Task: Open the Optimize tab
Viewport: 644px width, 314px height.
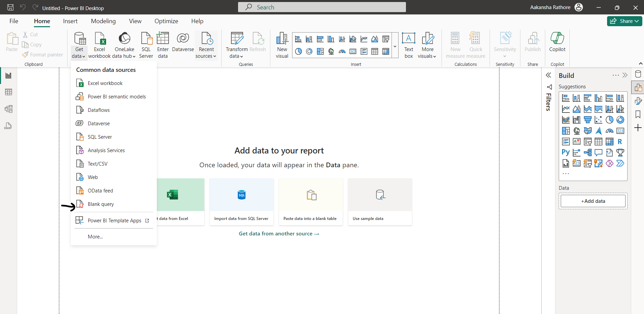Action: (x=166, y=21)
